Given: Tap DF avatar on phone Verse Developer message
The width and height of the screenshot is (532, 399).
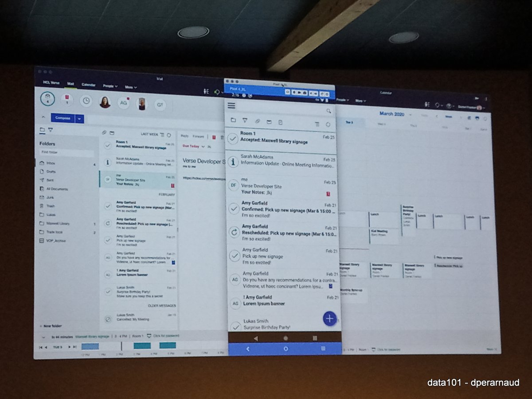Looking at the screenshot, I should (234, 185).
